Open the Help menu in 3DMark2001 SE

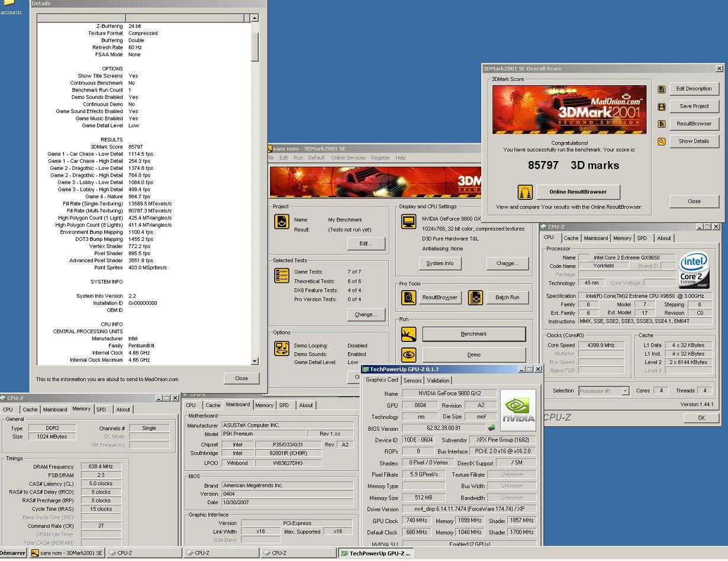pyautogui.click(x=401, y=158)
